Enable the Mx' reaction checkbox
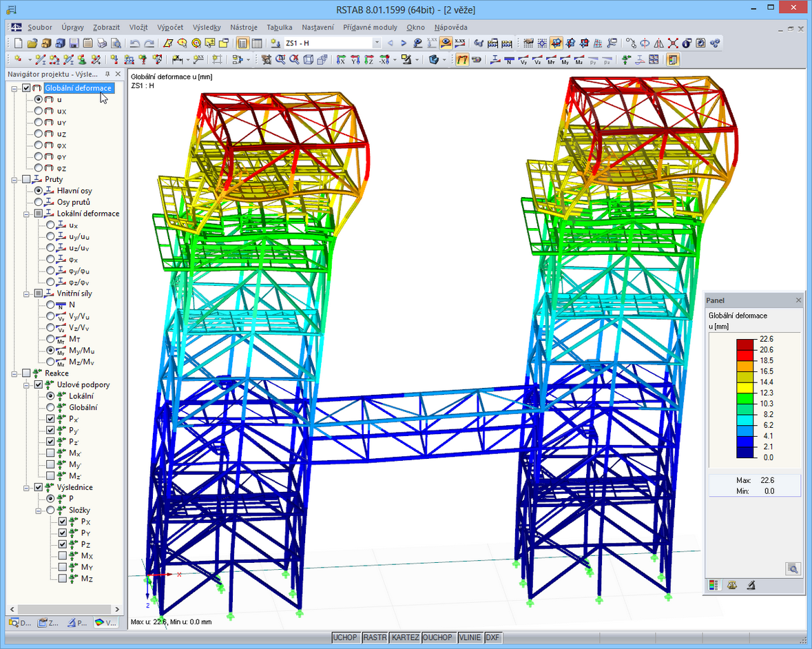The image size is (812, 649). (51, 453)
